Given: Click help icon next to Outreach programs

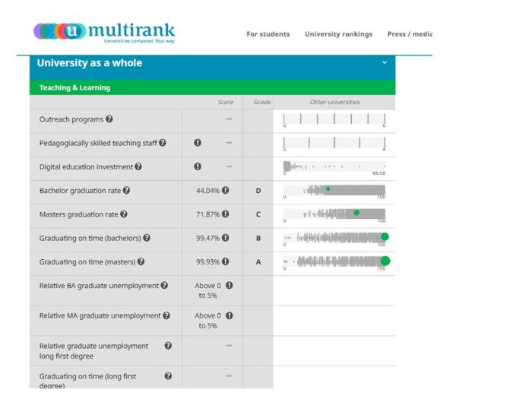Looking at the screenshot, I should pyautogui.click(x=109, y=119).
